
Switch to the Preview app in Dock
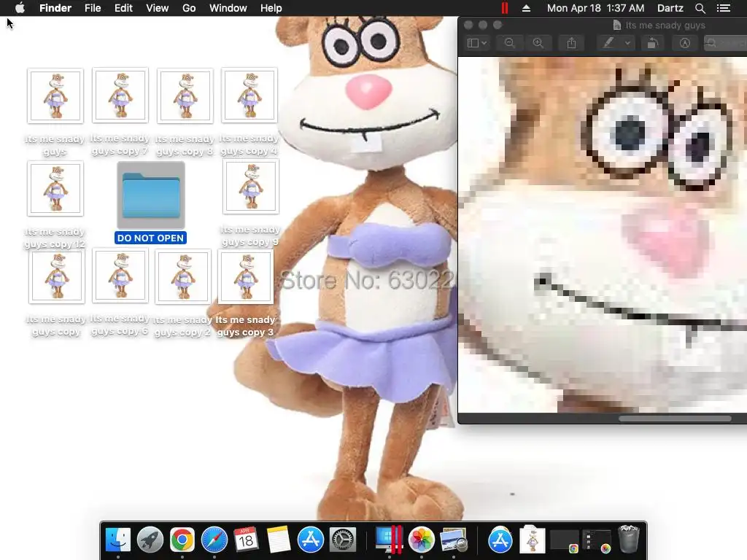pyautogui.click(x=454, y=540)
